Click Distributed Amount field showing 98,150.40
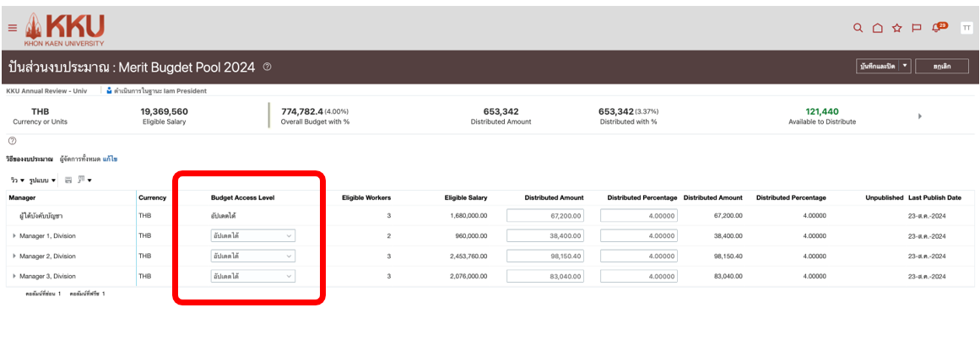The image size is (980, 340). (545, 256)
